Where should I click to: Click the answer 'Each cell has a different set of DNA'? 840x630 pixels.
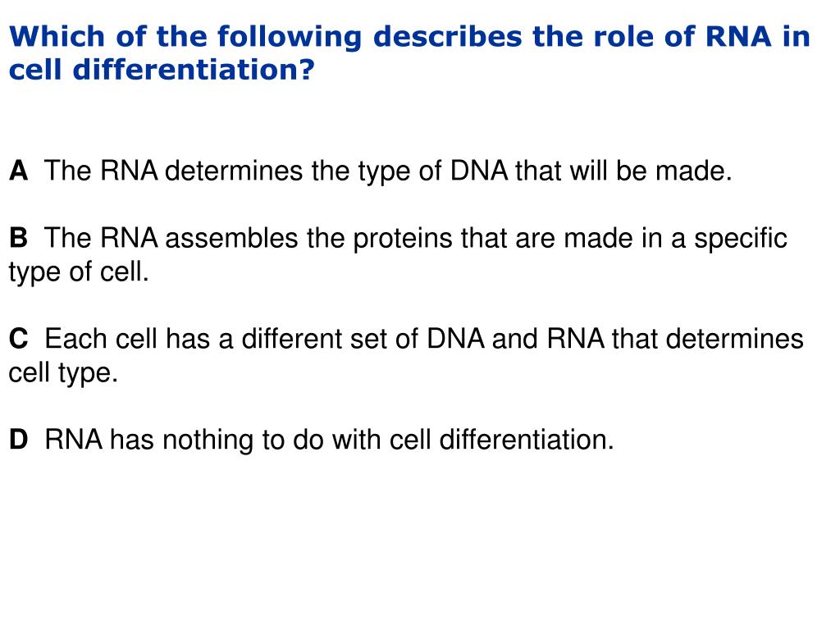point(406,356)
